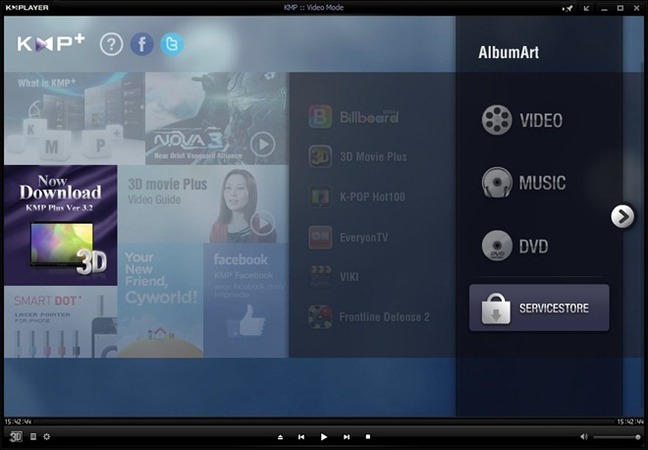Click the KMPLAYER logo in title bar

coord(27,7)
